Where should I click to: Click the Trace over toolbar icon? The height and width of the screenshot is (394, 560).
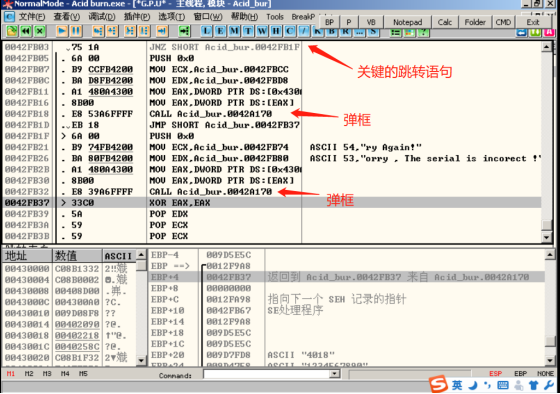coord(144,31)
